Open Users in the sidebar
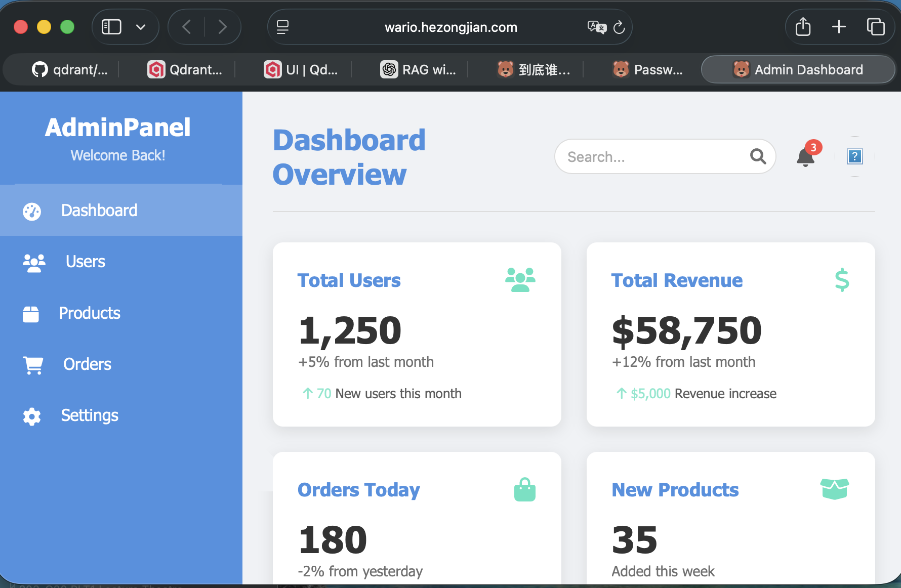Image resolution: width=901 pixels, height=588 pixels. 85,262
